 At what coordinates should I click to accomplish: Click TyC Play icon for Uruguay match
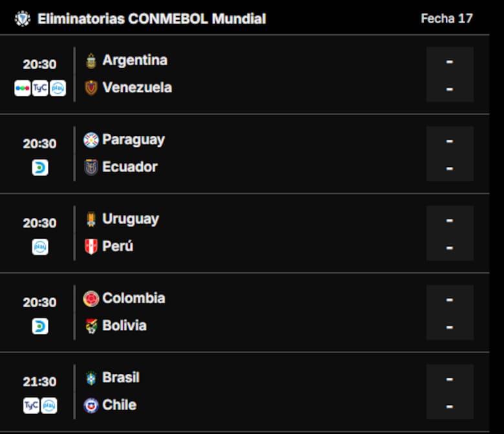(40, 247)
